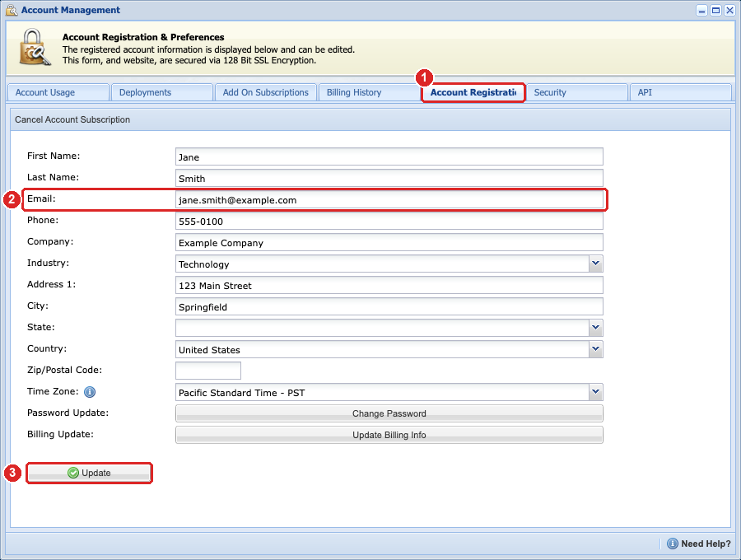
Task: Click the Company input field
Action: point(389,242)
